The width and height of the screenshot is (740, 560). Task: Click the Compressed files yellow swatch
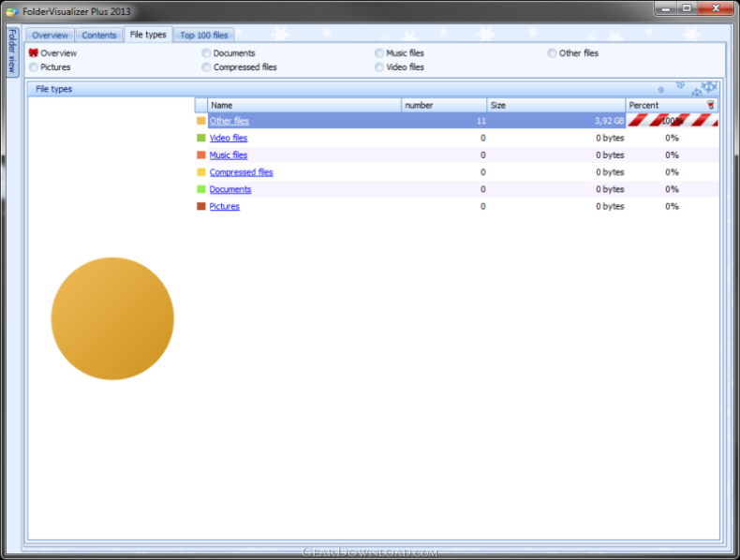pos(201,172)
